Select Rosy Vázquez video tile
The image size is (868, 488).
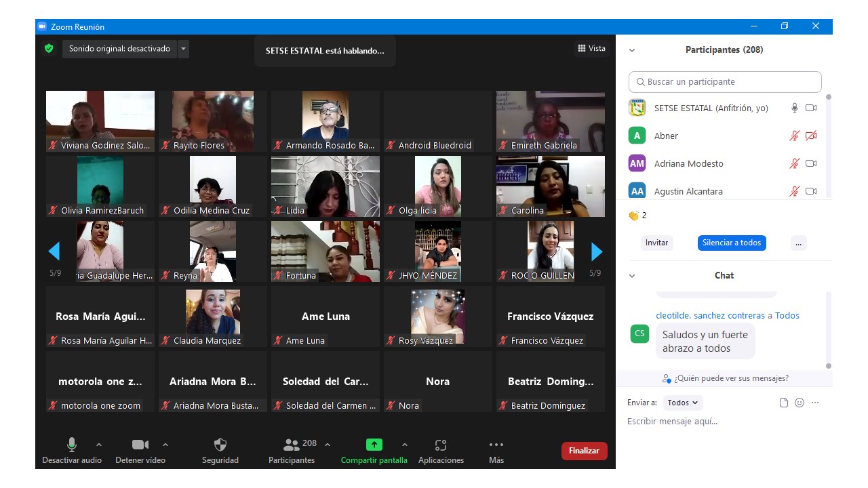click(438, 317)
